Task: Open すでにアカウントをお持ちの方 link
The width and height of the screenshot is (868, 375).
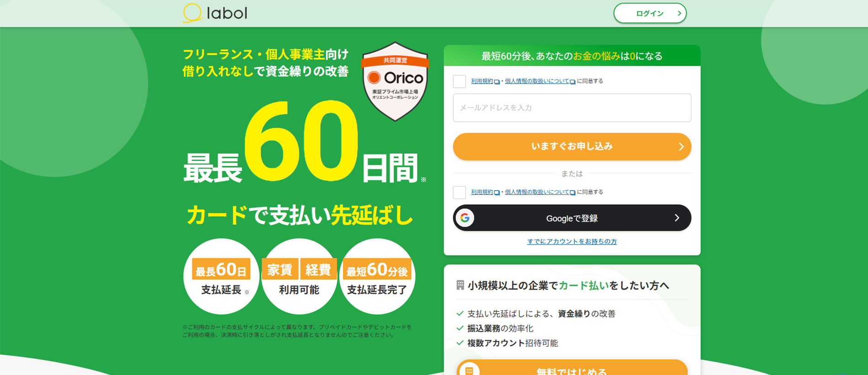Action: coord(572,241)
